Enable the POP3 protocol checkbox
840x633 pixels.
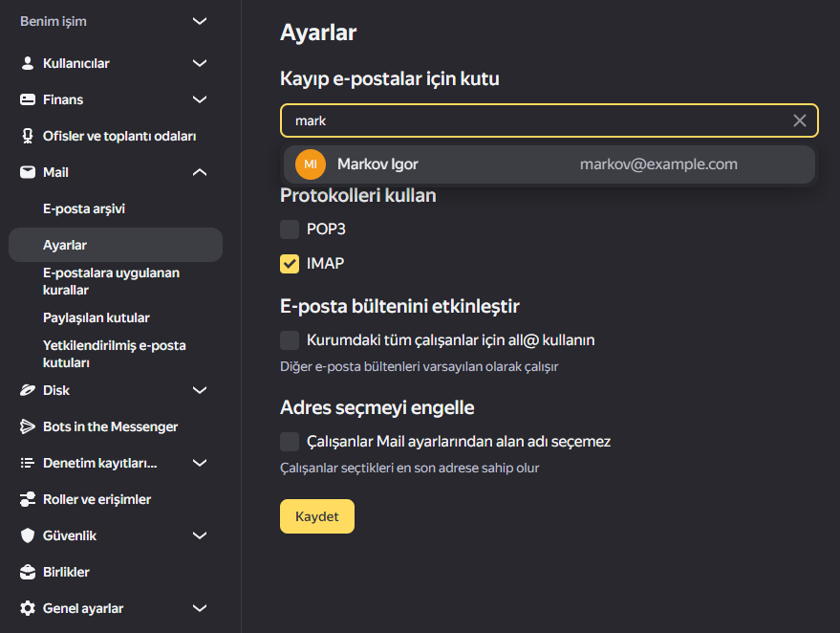click(290, 229)
